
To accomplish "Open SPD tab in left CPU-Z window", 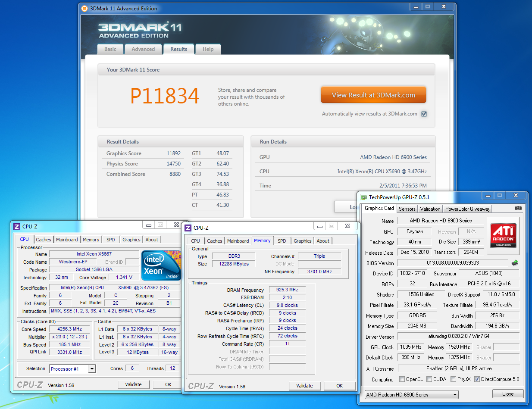I will 111,240.
